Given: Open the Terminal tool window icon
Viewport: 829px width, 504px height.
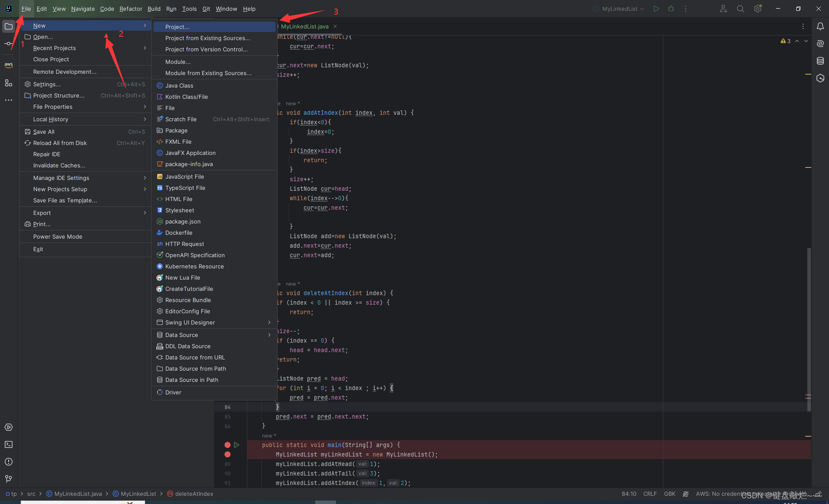Looking at the screenshot, I should (9, 444).
